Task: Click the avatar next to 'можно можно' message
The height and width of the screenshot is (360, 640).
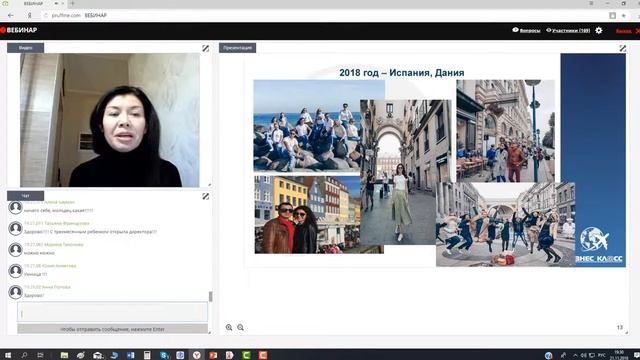Action: (16, 249)
